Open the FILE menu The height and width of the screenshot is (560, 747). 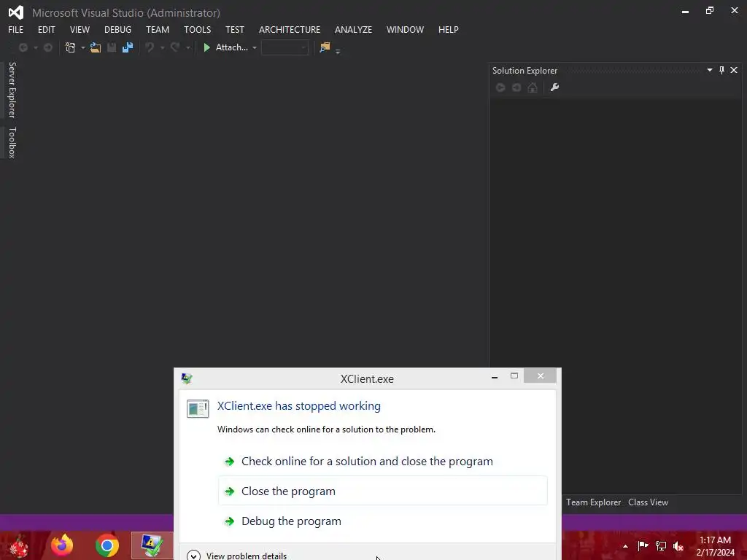pyautogui.click(x=16, y=29)
